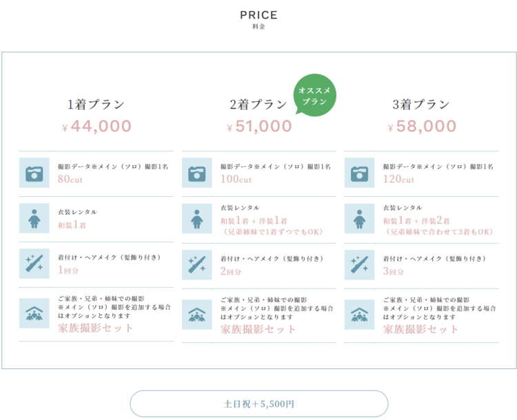
Task: Select the ¥44,000 price of 1着プラン
Action: tap(97, 127)
